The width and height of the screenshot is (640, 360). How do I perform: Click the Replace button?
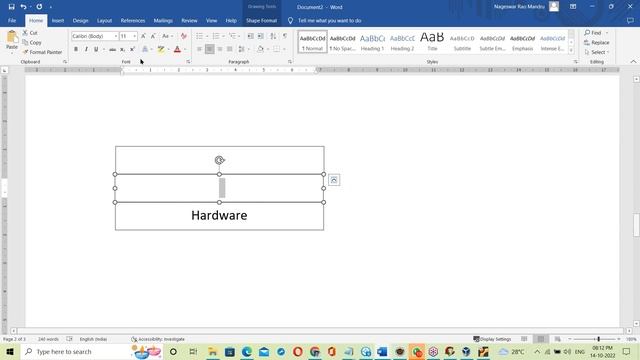coord(597,42)
